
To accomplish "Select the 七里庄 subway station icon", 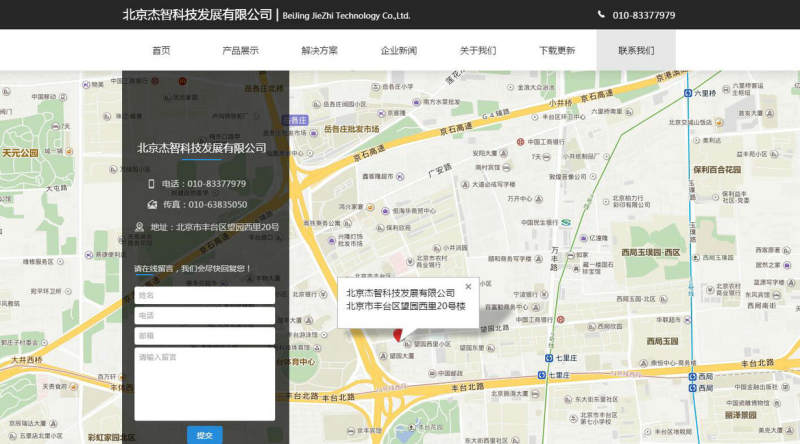I will 548,358.
